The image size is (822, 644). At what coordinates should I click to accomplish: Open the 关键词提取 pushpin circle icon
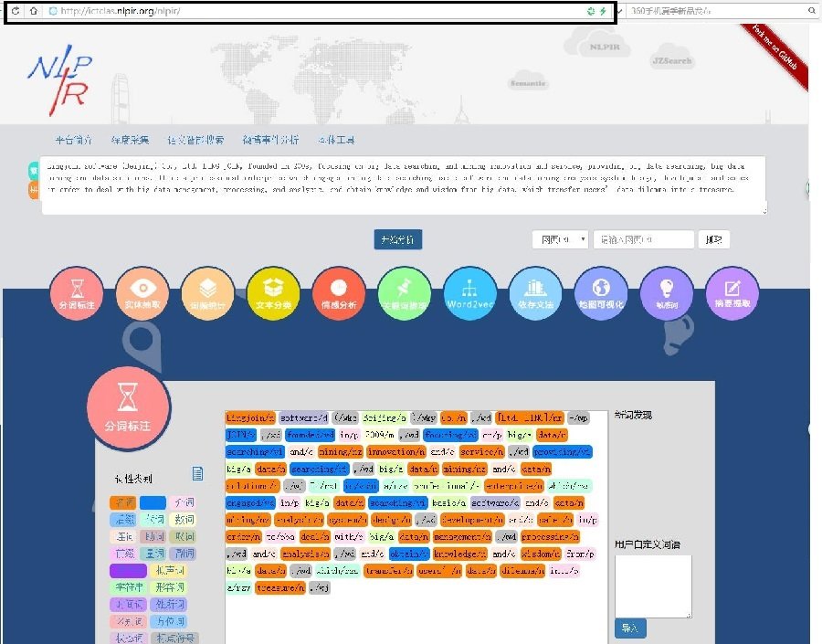[x=405, y=293]
